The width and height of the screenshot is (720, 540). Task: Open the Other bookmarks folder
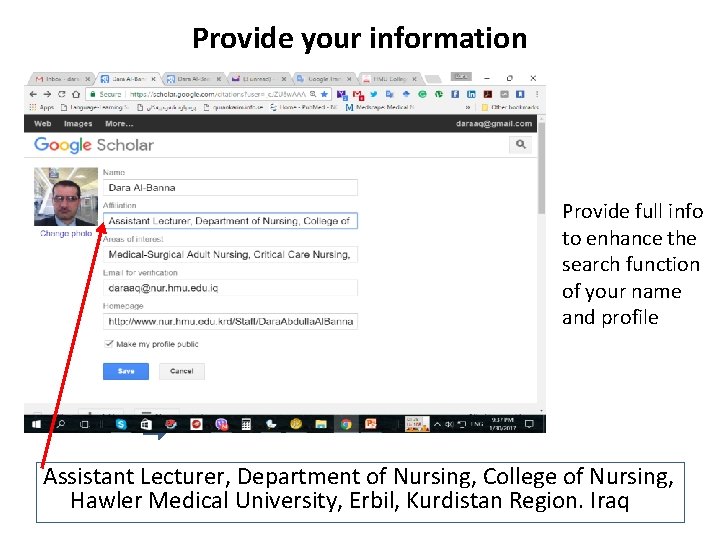(510, 107)
